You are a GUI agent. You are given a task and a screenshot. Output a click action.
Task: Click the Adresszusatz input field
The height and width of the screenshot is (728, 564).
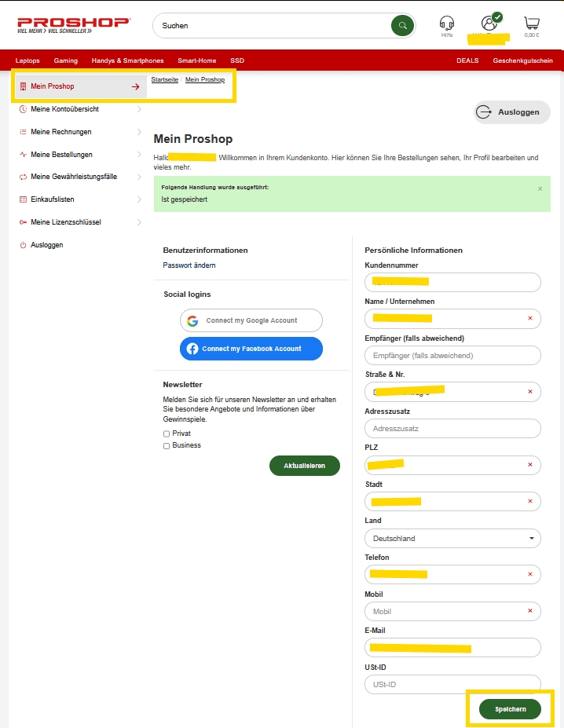coord(452,429)
